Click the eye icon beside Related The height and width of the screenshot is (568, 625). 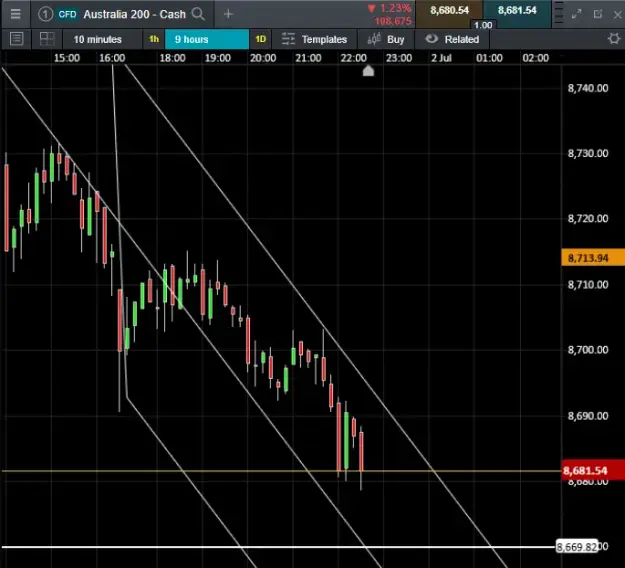432,39
